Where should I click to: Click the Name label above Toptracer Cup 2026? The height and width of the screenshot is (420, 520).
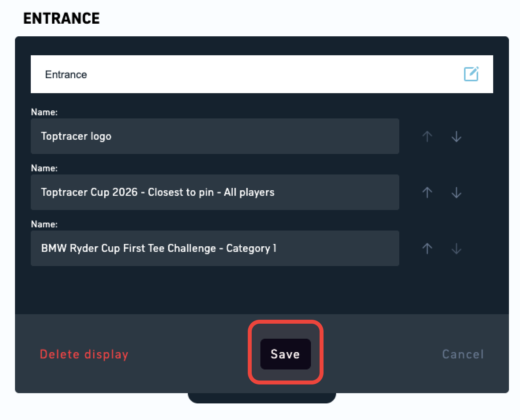pos(44,168)
